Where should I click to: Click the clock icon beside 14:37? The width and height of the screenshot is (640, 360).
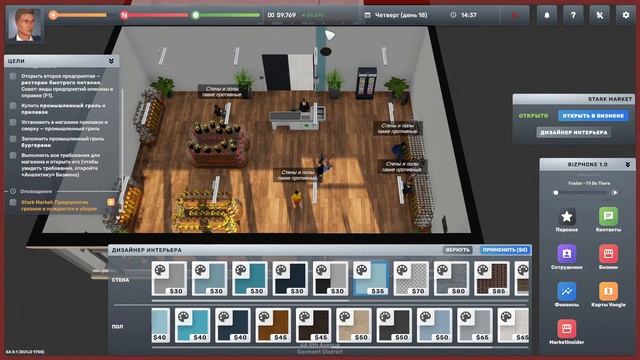453,15
